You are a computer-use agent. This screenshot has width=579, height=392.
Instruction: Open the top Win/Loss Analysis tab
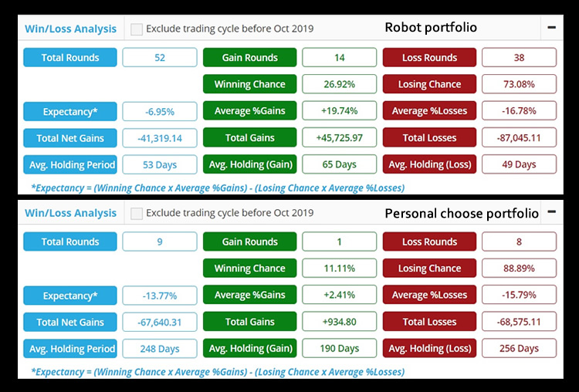pos(70,29)
